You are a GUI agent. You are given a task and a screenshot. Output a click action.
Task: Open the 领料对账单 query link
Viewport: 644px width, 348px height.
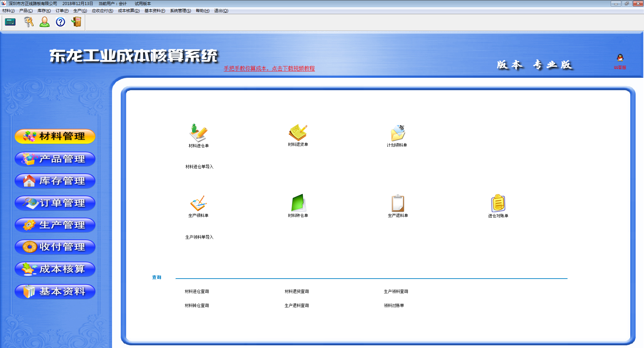click(394, 305)
